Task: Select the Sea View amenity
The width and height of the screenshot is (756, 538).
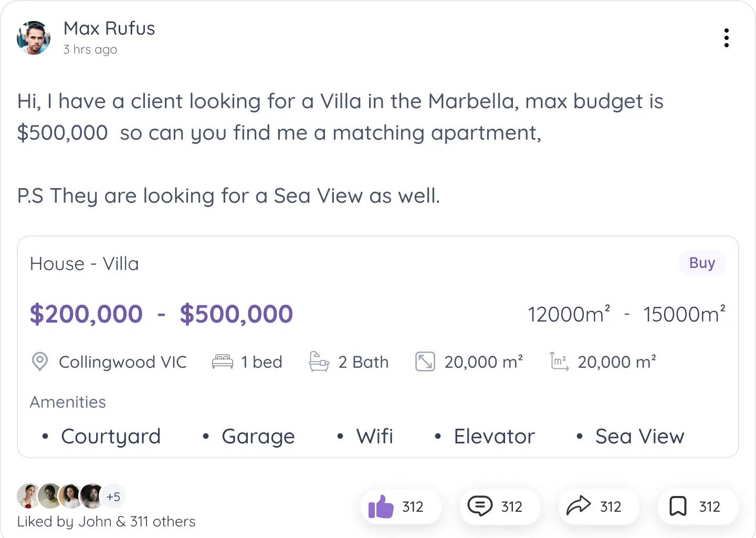Action: (639, 437)
